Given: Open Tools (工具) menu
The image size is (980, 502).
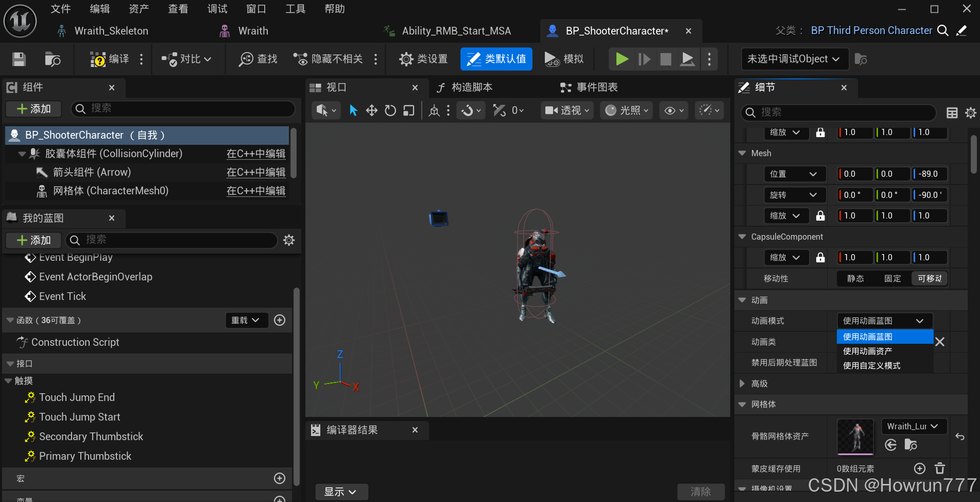Looking at the screenshot, I should point(296,9).
